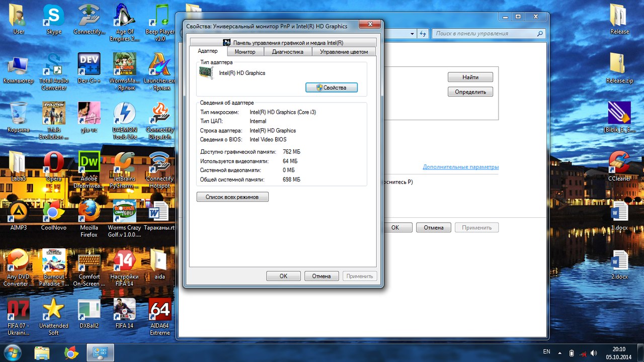Screen dimensions: 644x362
Task: Click the volume icon in system tray
Action: pos(594,353)
